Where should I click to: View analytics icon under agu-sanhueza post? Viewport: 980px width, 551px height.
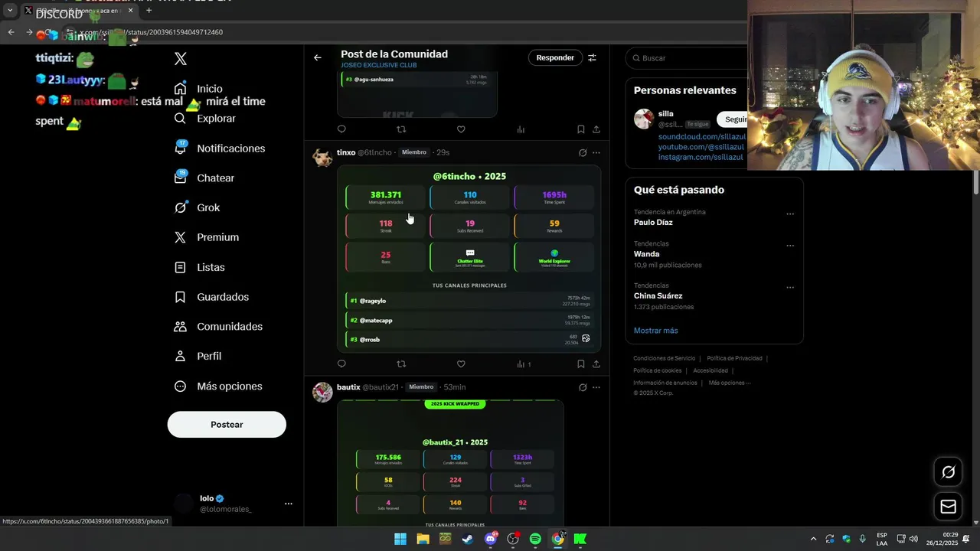(x=521, y=129)
